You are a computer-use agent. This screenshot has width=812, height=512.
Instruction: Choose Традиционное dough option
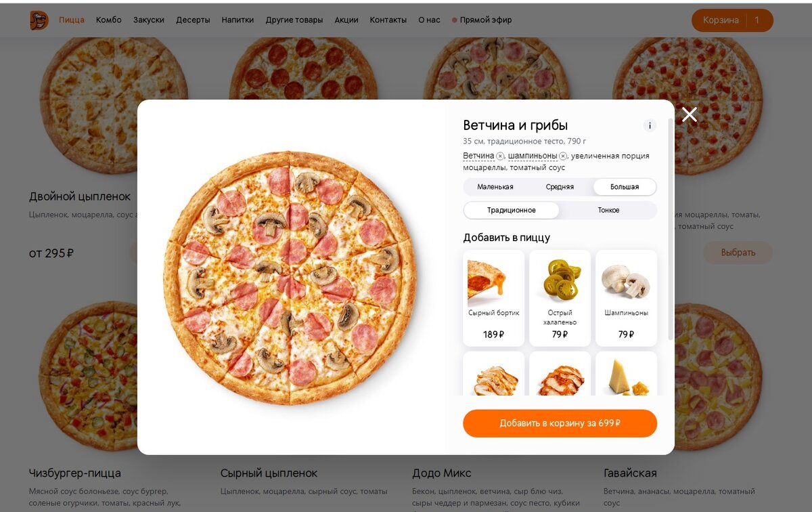pos(512,210)
